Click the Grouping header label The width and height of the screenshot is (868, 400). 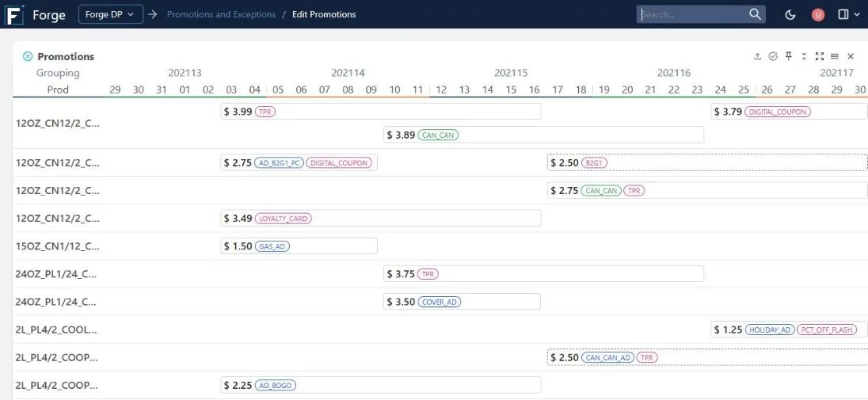pos(58,73)
